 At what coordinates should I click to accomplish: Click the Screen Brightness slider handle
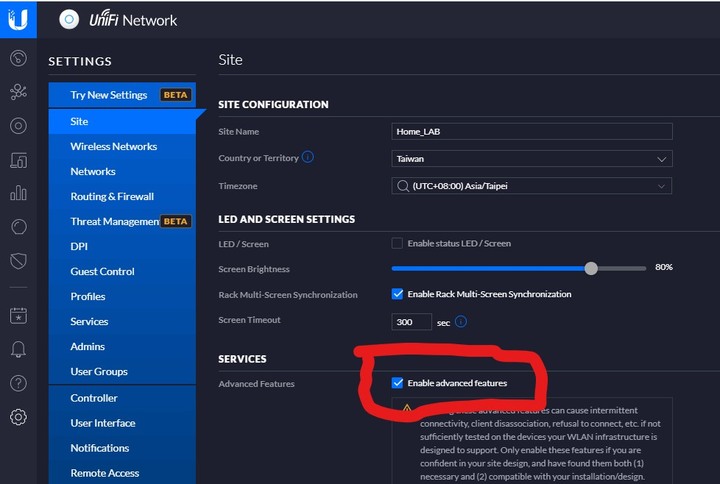pos(591,268)
